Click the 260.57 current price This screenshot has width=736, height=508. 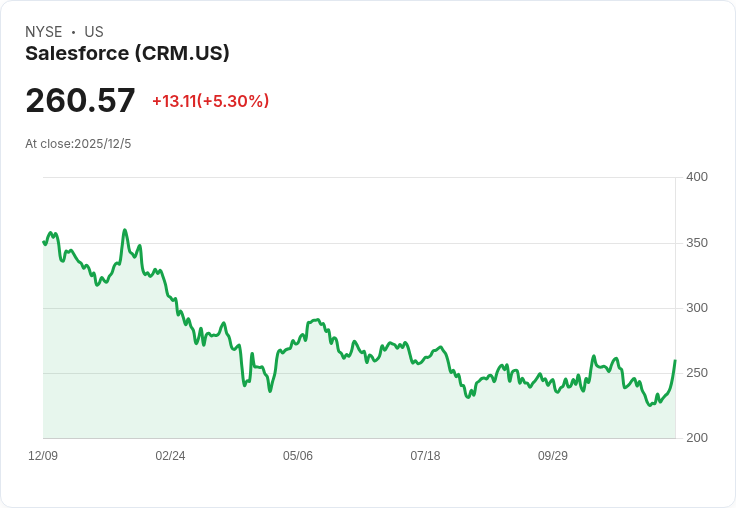click(x=80, y=101)
